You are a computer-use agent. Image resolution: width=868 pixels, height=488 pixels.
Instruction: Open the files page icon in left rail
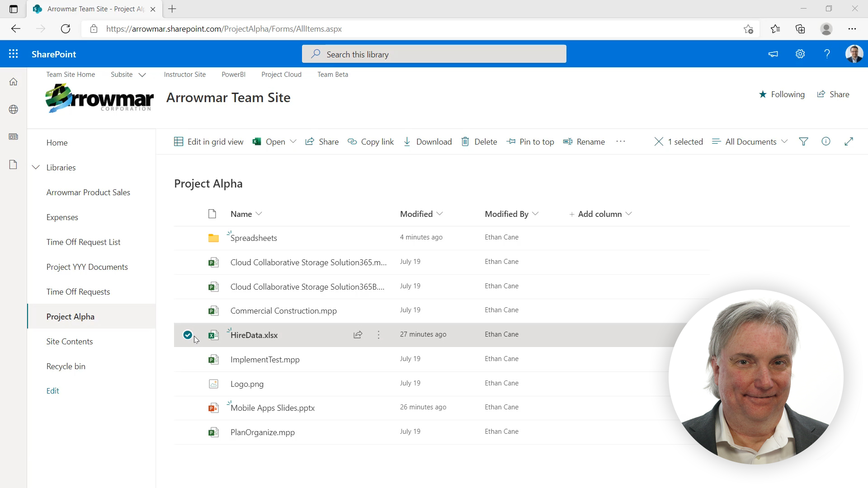coord(14,164)
